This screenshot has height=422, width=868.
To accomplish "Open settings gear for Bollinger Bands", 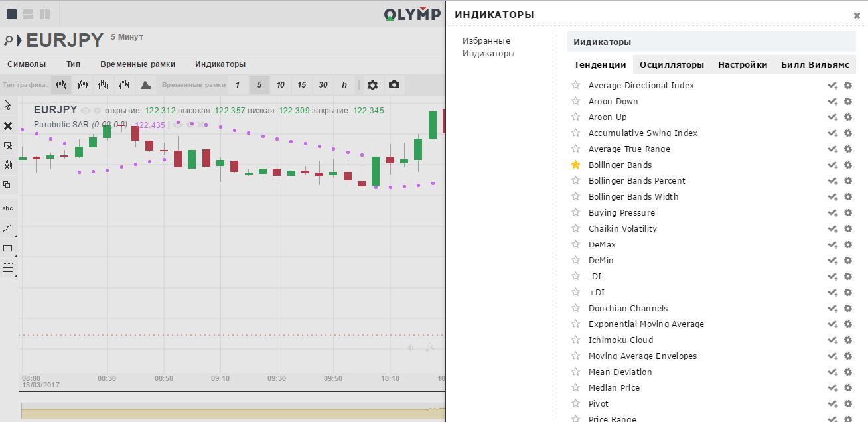I will click(847, 165).
